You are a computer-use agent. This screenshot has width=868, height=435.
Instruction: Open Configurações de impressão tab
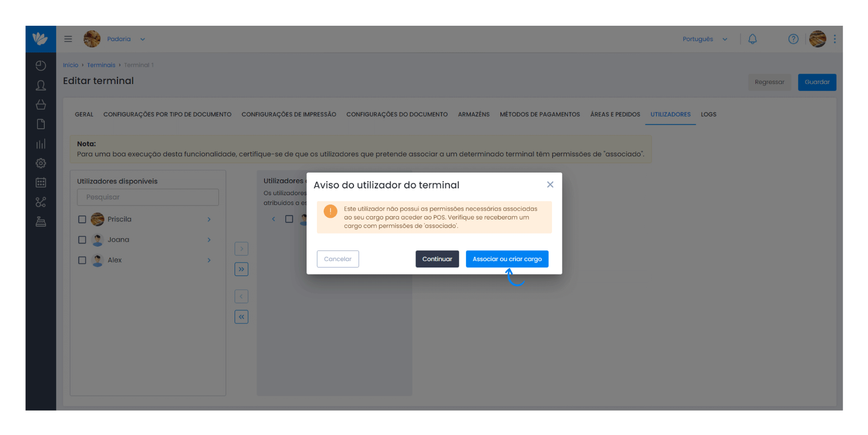click(x=289, y=114)
